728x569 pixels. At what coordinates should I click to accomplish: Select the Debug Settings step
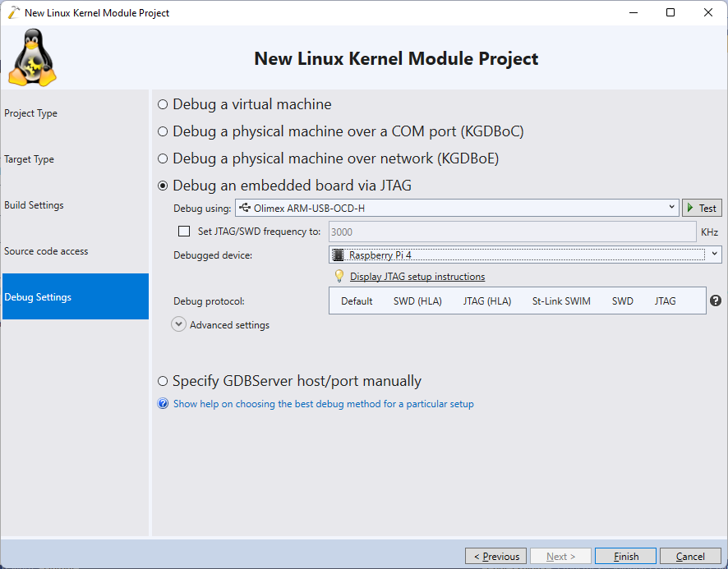76,296
